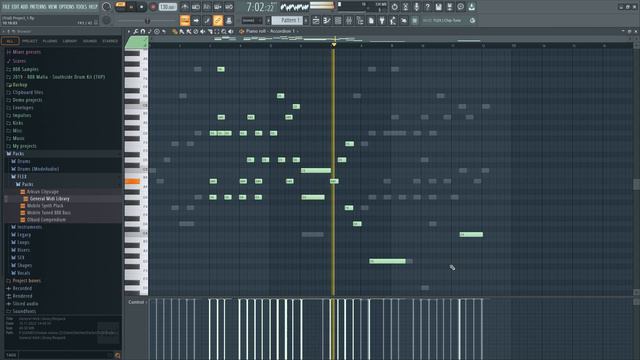Click the brush icon next to link toggle

207,20
